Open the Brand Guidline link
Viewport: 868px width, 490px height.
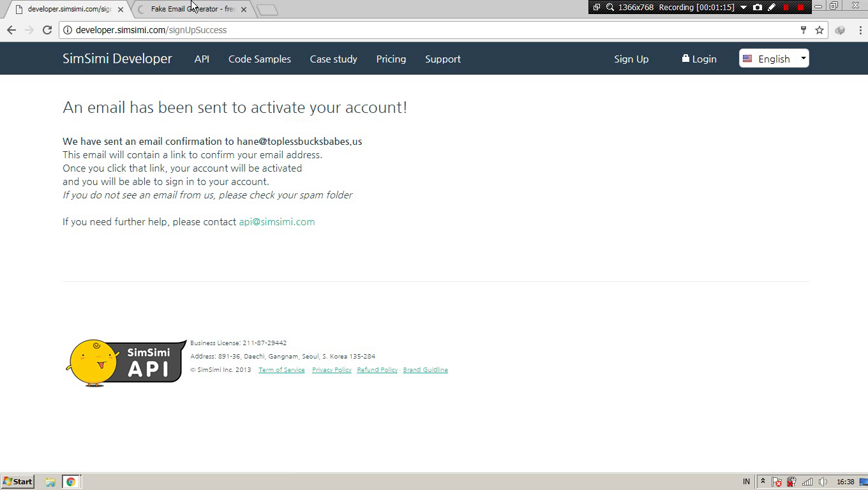click(x=426, y=370)
